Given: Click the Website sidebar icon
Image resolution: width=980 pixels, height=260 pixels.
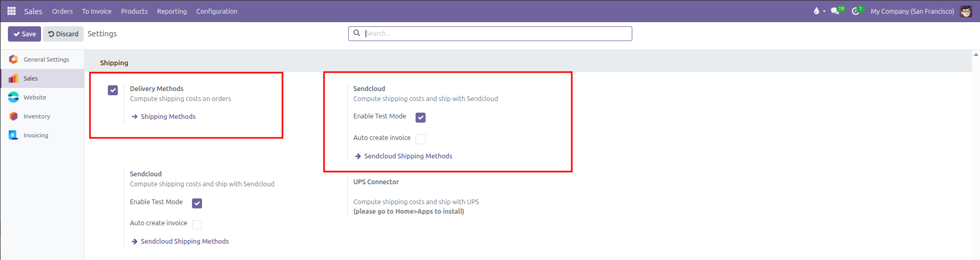Looking at the screenshot, I should (x=14, y=97).
